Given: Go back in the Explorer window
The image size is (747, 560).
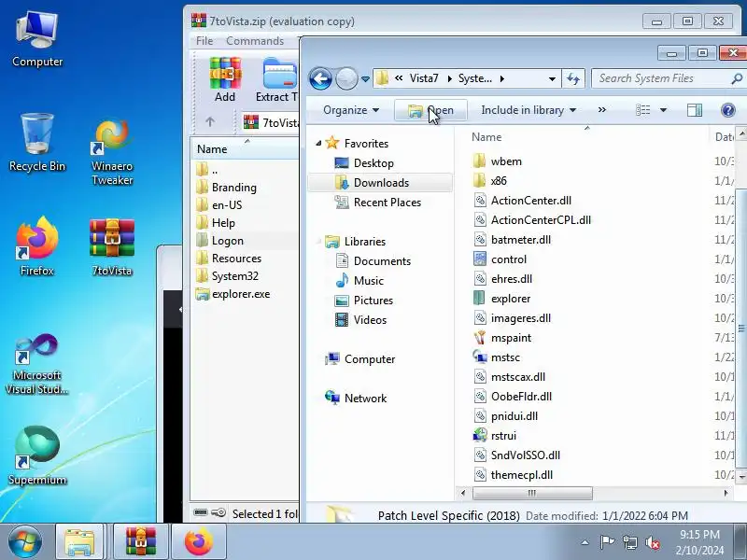Looking at the screenshot, I should pos(320,78).
